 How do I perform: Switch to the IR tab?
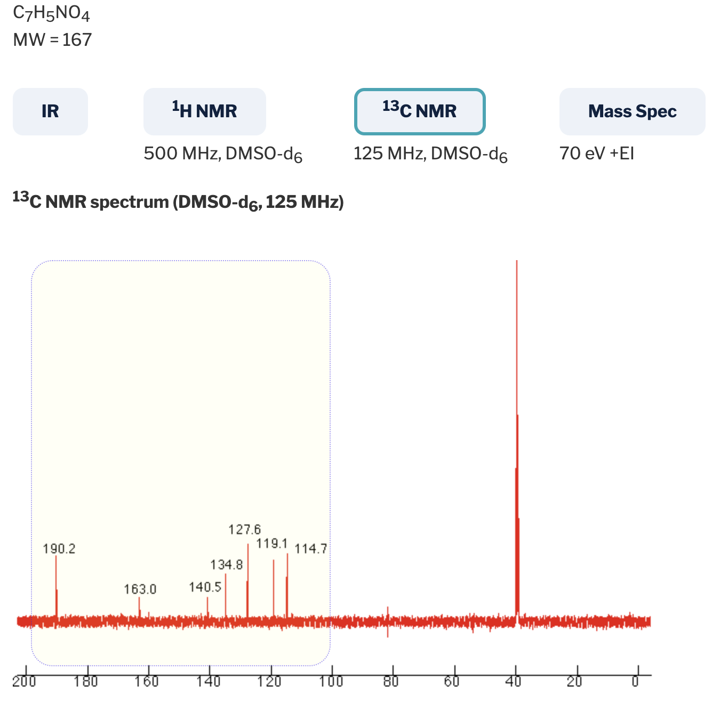(x=50, y=111)
